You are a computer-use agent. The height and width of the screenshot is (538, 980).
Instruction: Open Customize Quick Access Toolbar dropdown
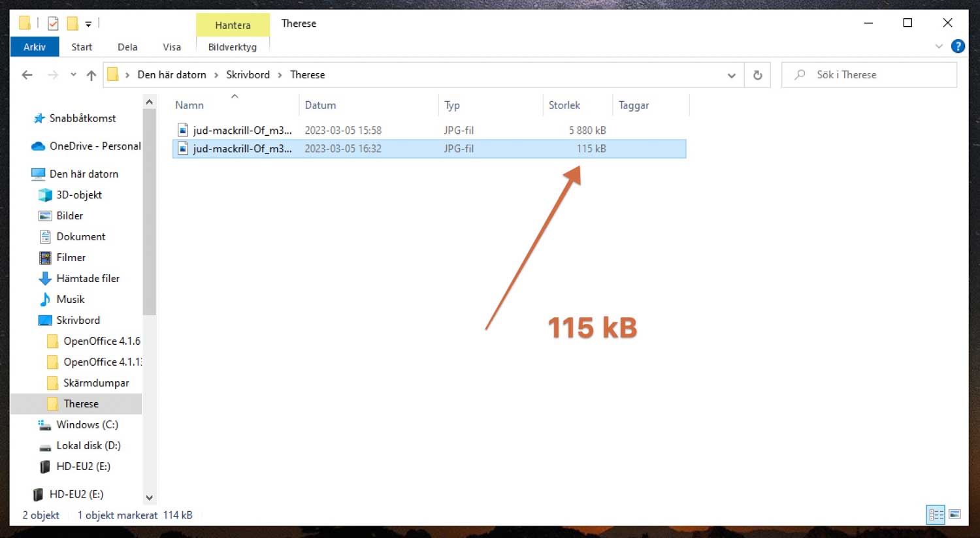click(x=88, y=24)
